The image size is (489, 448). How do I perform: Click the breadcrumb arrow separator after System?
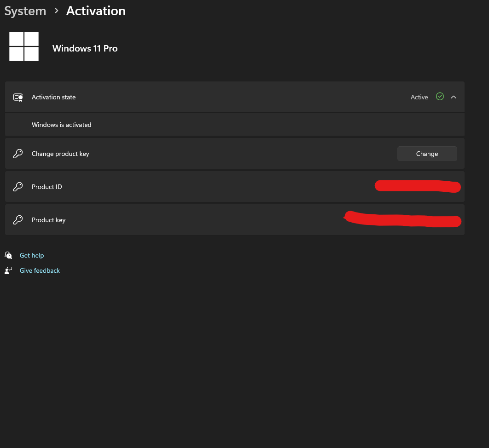pos(57,11)
